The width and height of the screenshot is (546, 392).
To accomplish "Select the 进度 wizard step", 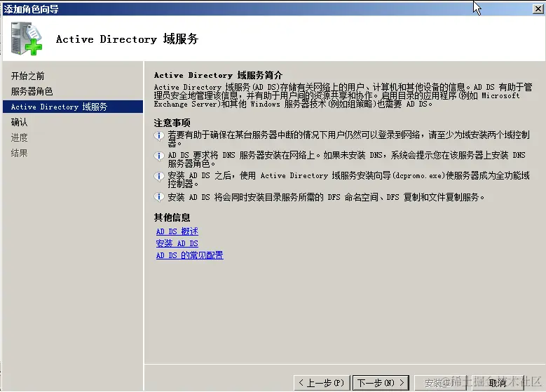I will [19, 137].
